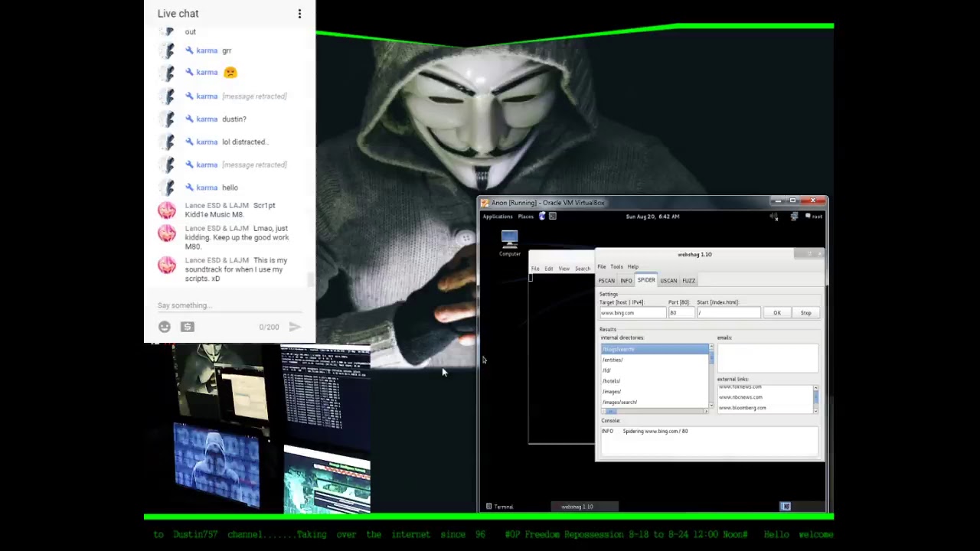Switch to the FUZZ tab

click(x=689, y=281)
